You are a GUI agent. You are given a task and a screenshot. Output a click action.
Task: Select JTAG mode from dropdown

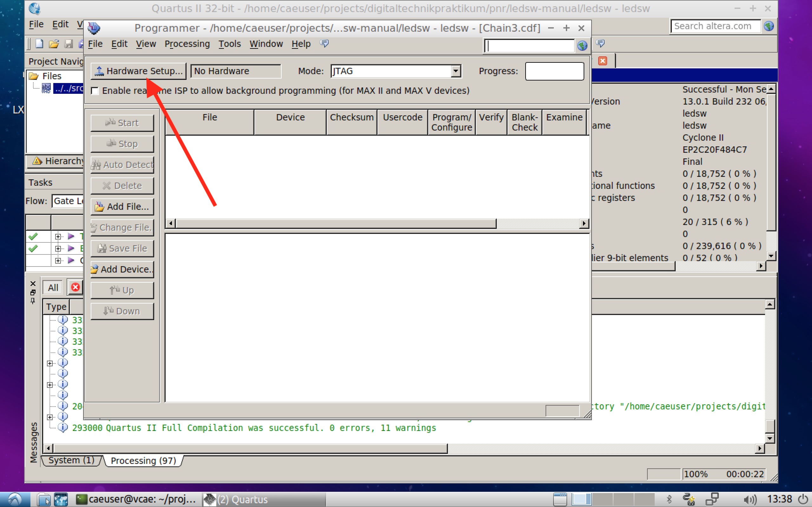[395, 71]
